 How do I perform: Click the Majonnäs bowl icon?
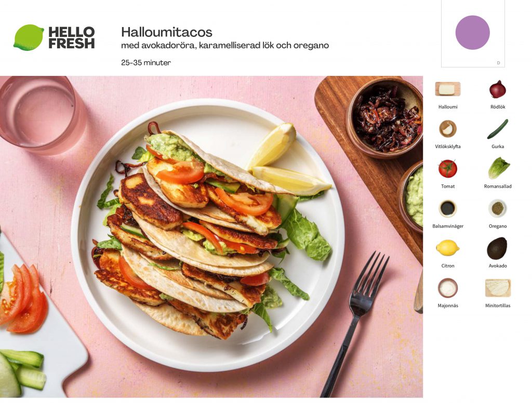click(x=447, y=288)
